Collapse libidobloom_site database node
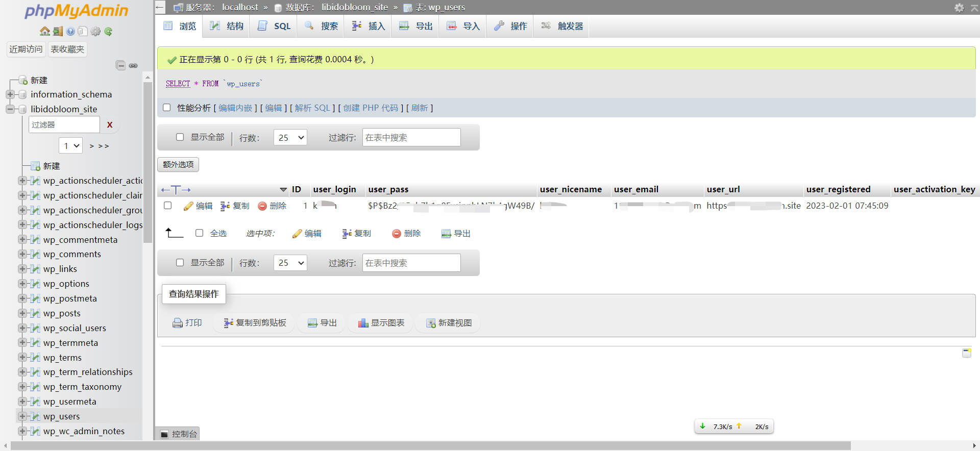Viewport: 980px width, 451px height. click(x=10, y=109)
